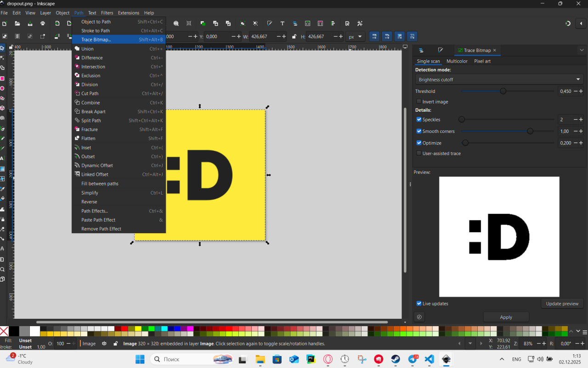Open the color palette menu
Viewport: 588px width, 368px height.
point(584,331)
